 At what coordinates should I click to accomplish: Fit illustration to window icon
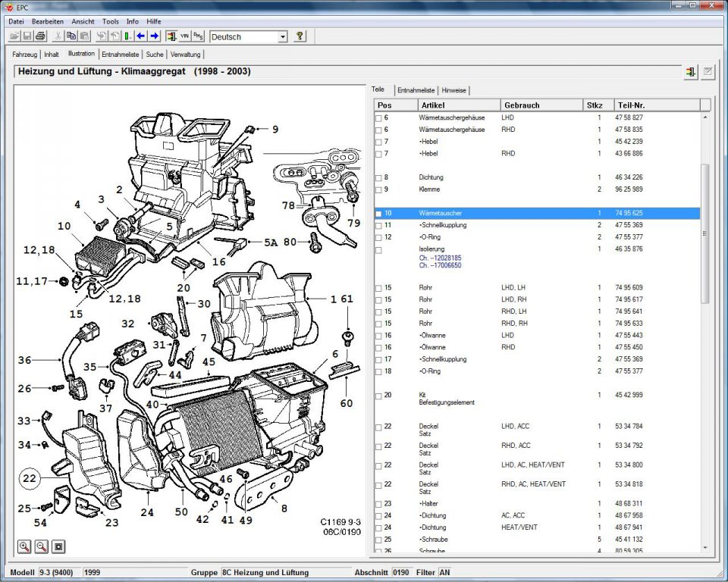[58, 546]
